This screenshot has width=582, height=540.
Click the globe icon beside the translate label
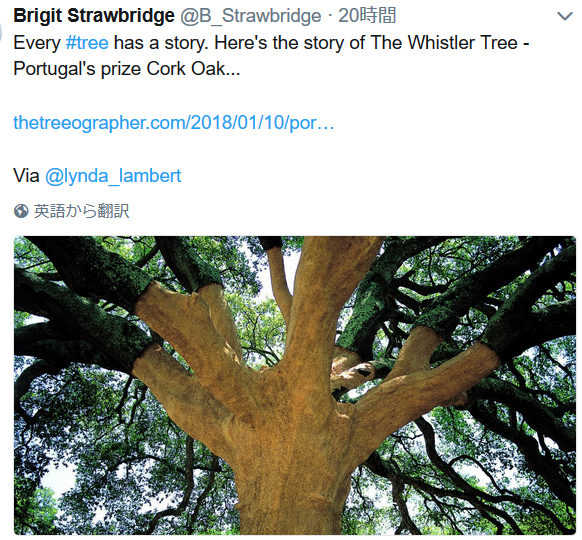(x=21, y=211)
